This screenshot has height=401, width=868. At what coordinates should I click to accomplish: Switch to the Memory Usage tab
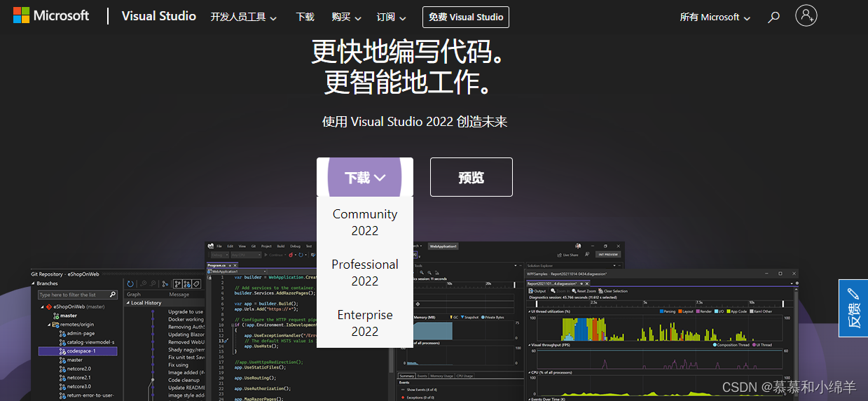pyautogui.click(x=441, y=376)
